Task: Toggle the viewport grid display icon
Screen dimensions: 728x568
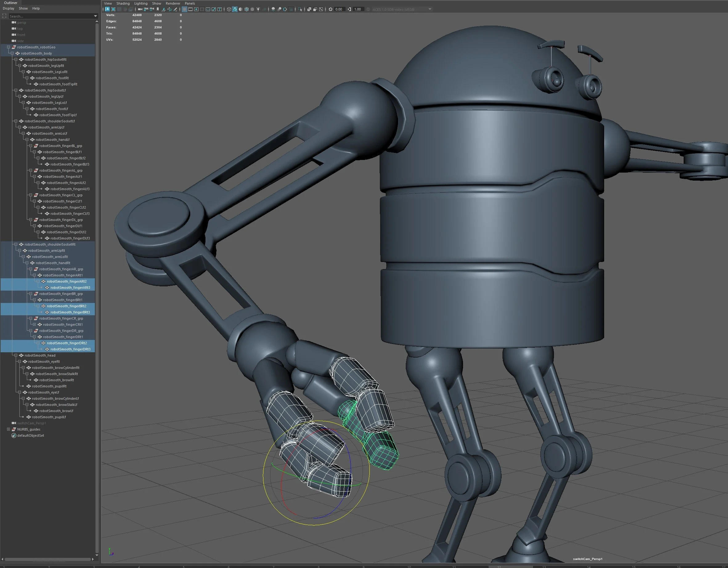Action: coord(184,9)
